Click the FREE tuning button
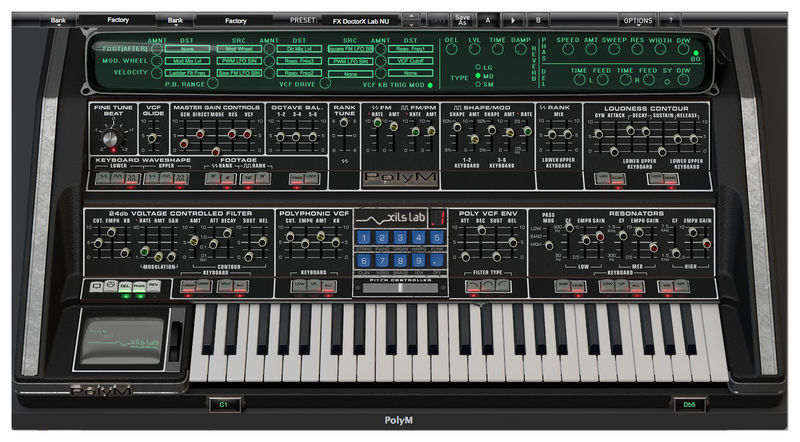 click(297, 178)
